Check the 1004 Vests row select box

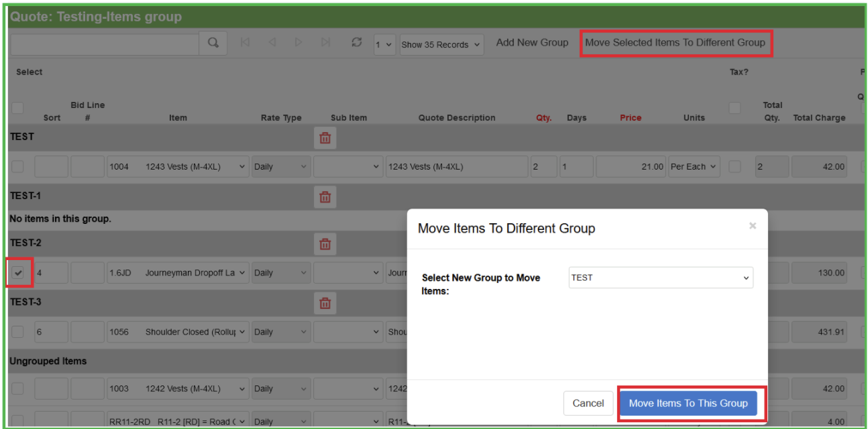pyautogui.click(x=17, y=166)
